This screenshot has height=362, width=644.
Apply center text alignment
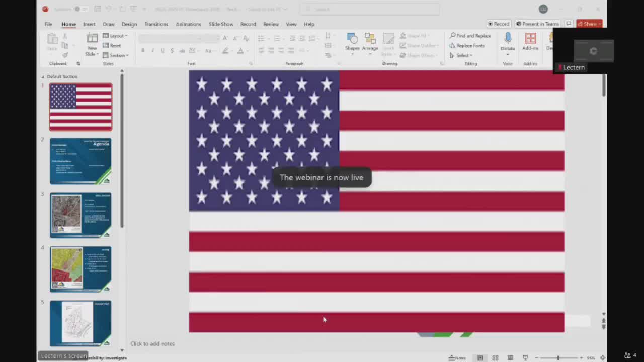[x=271, y=50]
